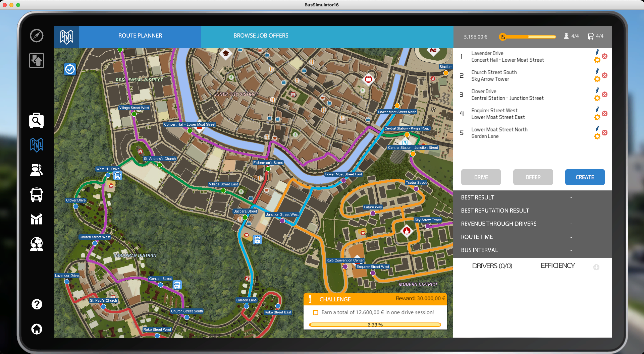
Task: Click the challenge 0.00 % progress bar
Action: 375,324
